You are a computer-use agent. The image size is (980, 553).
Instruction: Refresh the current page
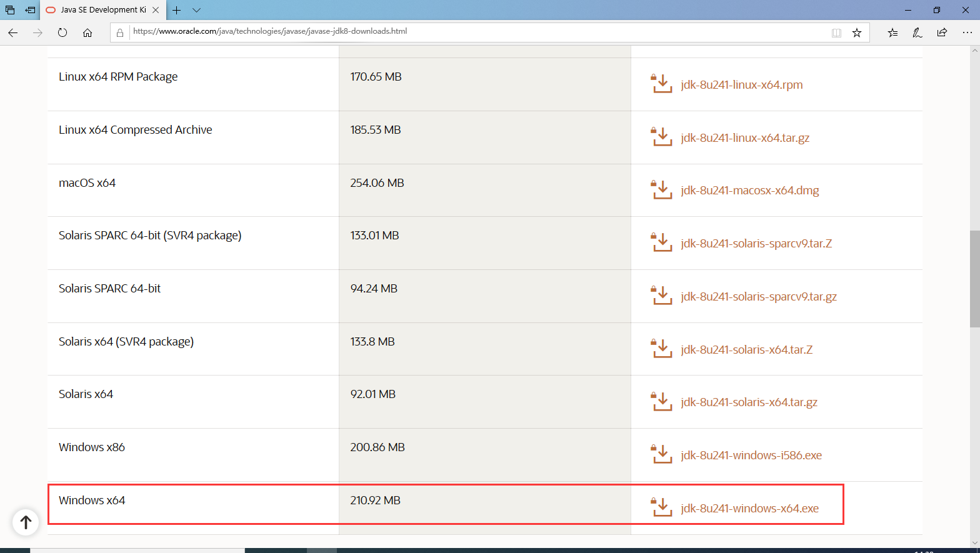[x=62, y=32]
